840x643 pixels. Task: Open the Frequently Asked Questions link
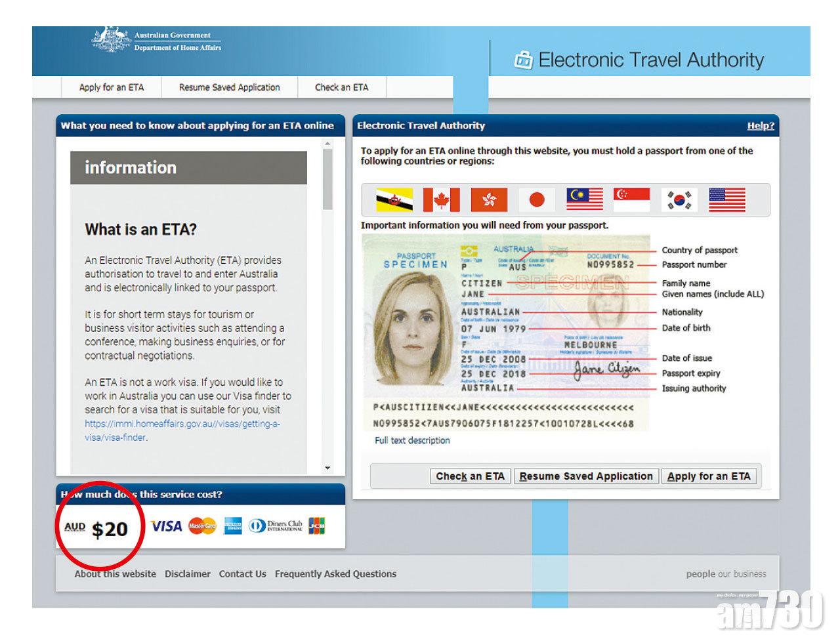(x=335, y=574)
